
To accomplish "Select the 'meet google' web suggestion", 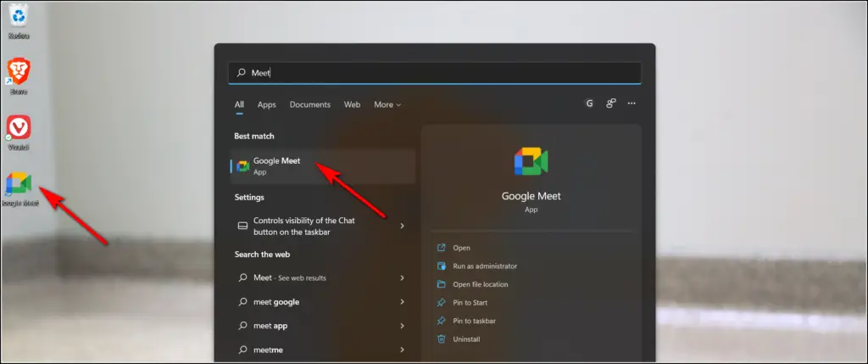I will click(323, 302).
